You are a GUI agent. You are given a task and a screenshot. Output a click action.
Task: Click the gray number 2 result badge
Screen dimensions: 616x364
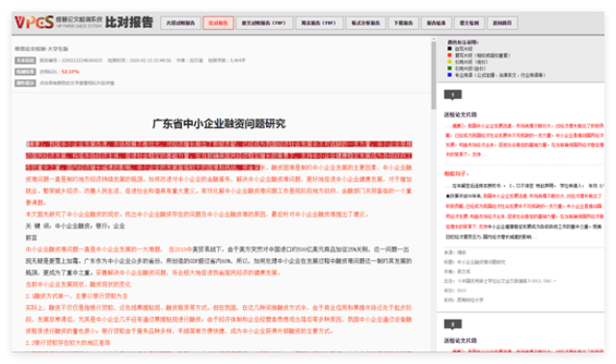point(452,324)
